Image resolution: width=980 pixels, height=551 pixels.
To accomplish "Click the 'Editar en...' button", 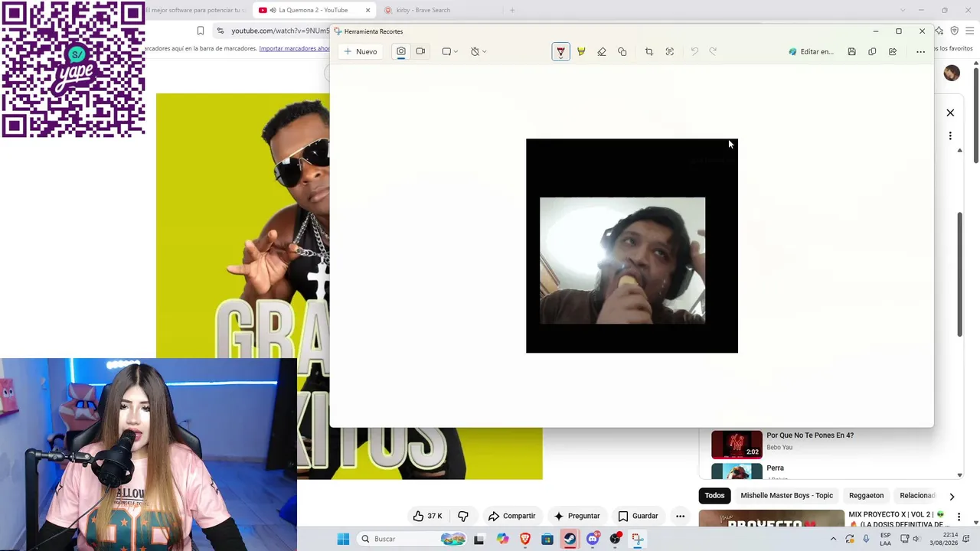I will point(811,51).
